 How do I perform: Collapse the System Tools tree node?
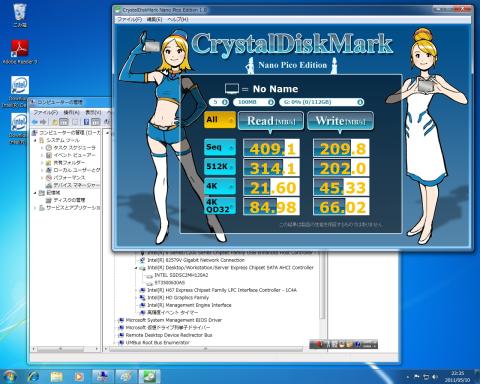(35, 140)
